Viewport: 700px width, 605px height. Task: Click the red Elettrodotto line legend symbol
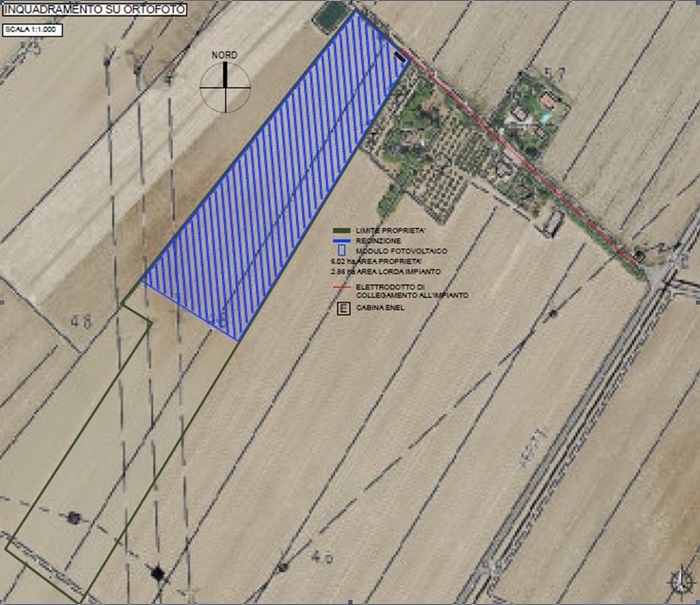click(342, 288)
